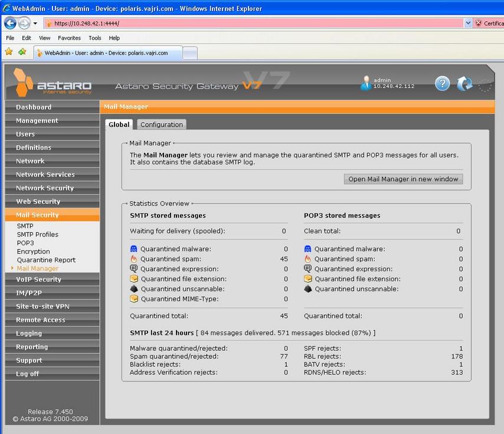504x434 pixels.
Task: Click the RDNS/HELO rejects value 313
Action: click(x=457, y=372)
